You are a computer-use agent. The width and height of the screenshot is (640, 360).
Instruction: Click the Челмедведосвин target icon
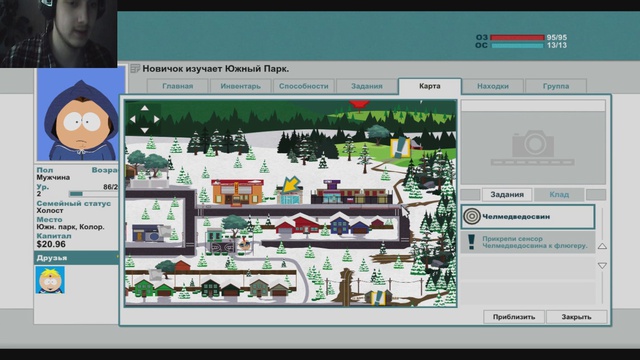(472, 217)
